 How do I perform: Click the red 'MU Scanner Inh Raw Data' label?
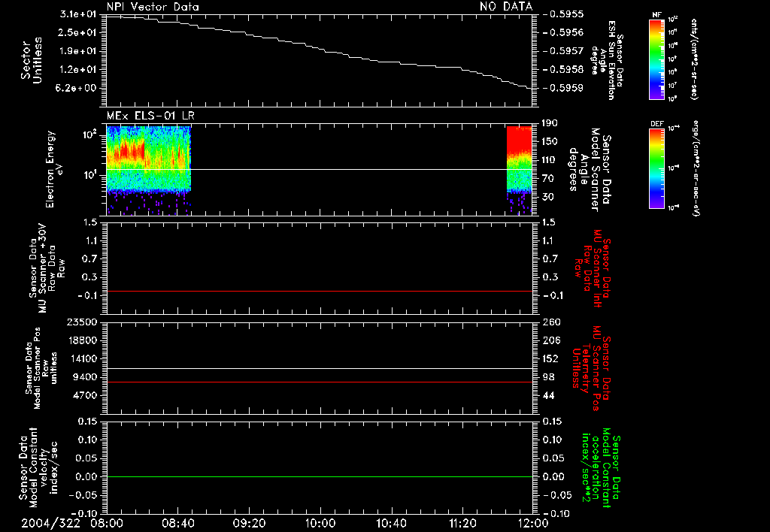(591, 268)
